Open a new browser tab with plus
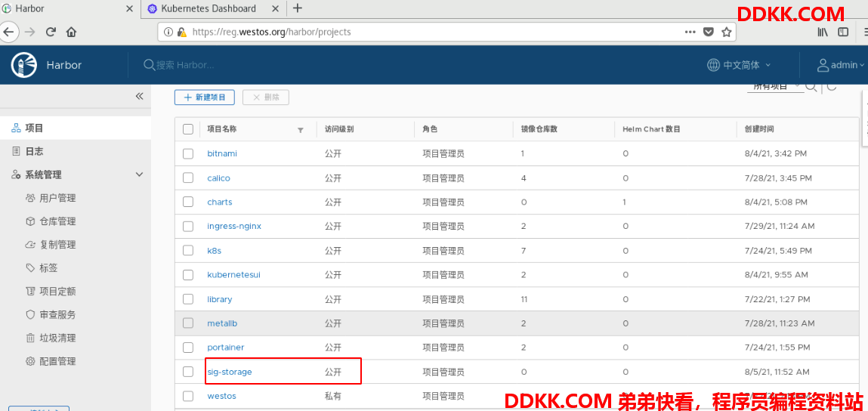 298,8
